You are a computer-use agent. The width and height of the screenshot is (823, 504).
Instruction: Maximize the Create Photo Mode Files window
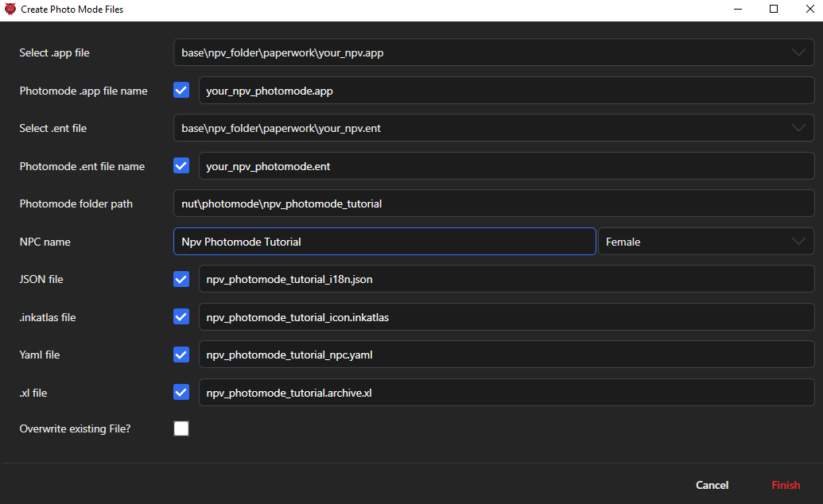click(773, 10)
